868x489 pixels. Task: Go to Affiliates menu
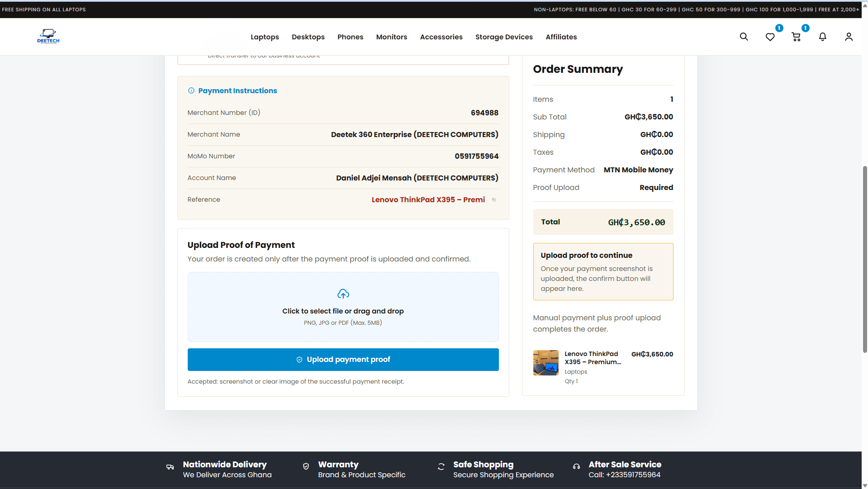coord(561,37)
